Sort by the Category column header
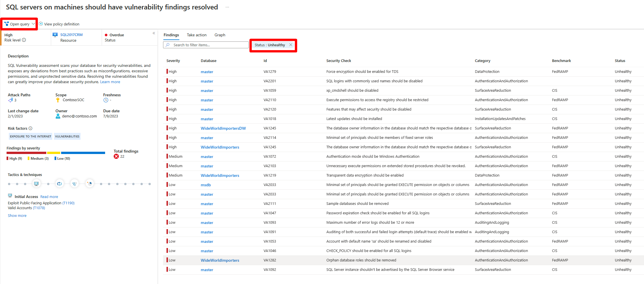 pos(483,61)
